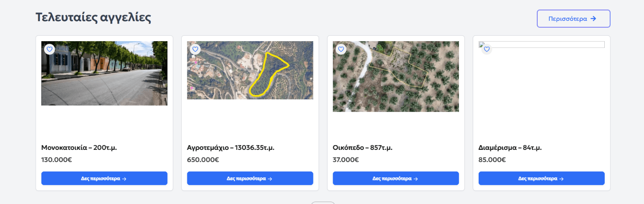Select the Οικόπεδο – 857τ.μ. title
The image size is (644, 204).
[362, 148]
